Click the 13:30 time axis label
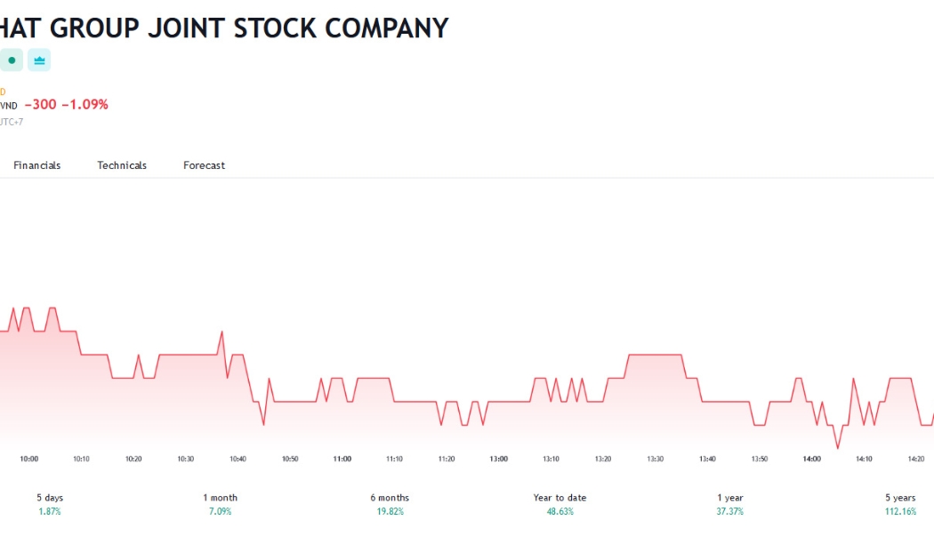934x560 pixels. [656, 459]
